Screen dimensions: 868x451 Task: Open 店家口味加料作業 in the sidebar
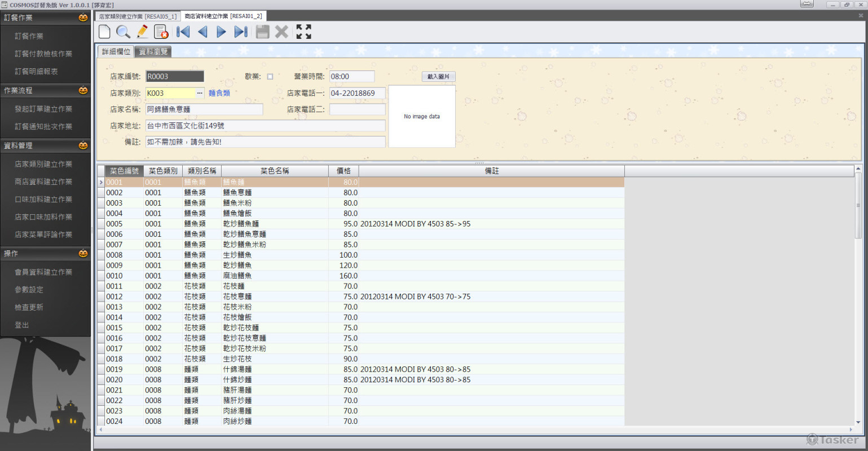pos(43,217)
